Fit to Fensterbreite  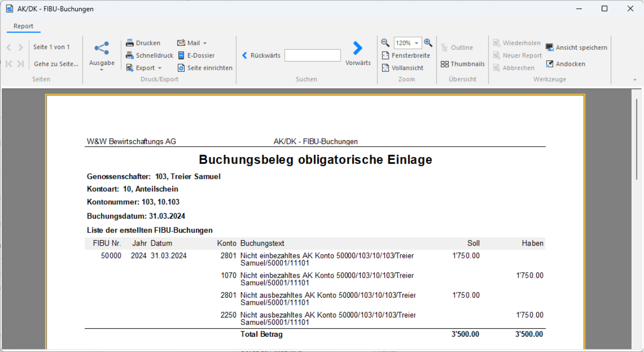[406, 56]
